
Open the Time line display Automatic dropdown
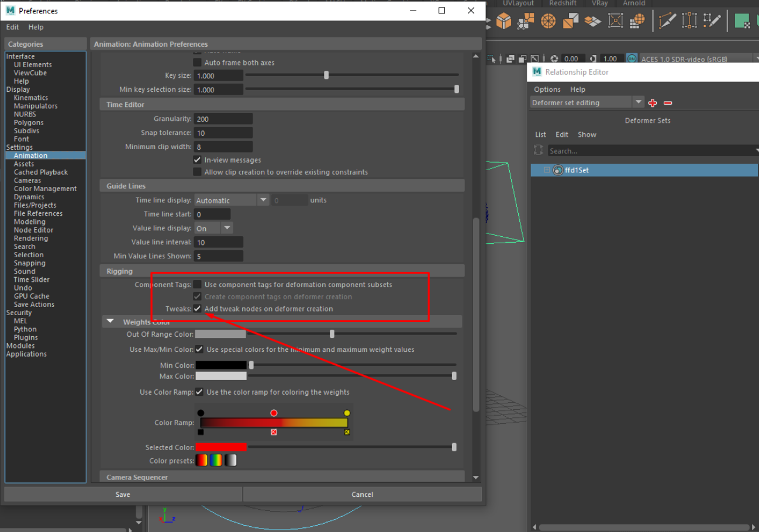tap(232, 201)
